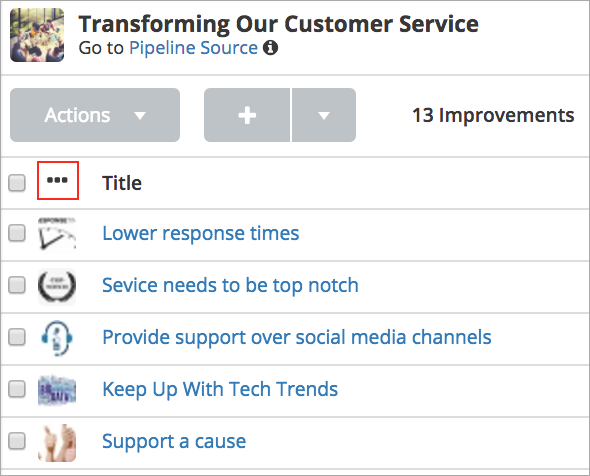Click the headset icon for social media support
The image size is (590, 476).
[57, 338]
